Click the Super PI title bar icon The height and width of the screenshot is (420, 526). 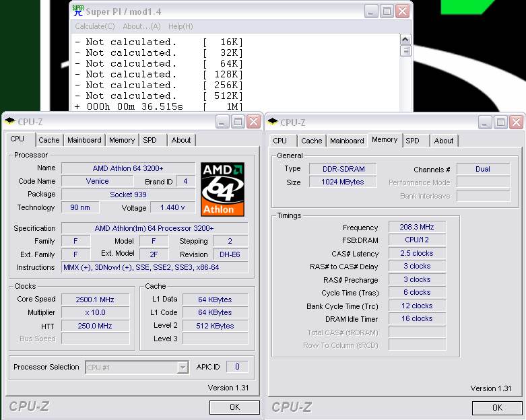(78, 11)
